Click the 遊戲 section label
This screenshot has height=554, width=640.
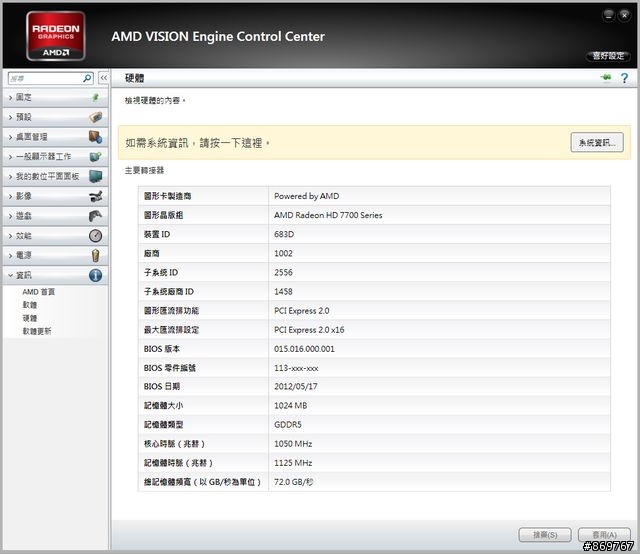[x=24, y=216]
